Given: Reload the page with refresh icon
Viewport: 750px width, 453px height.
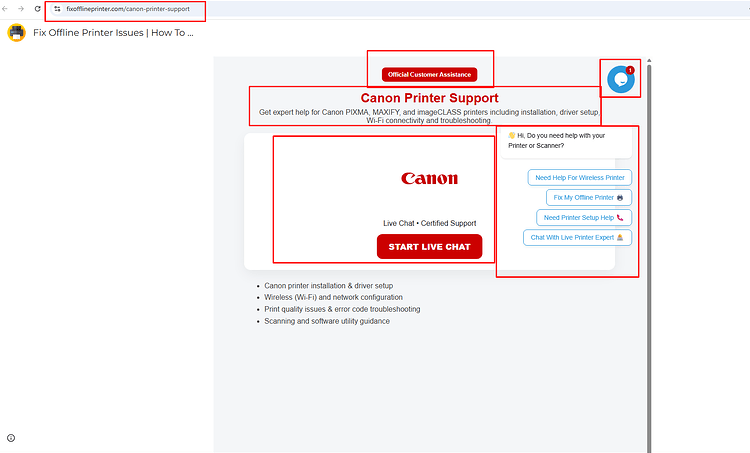Looking at the screenshot, I should pyautogui.click(x=37, y=9).
